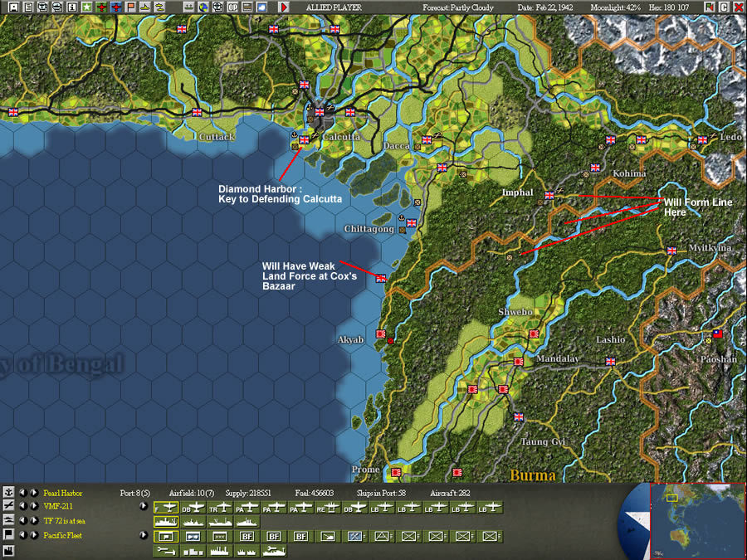Click left arrow next to VMF-211
The height and width of the screenshot is (560, 747).
(x=23, y=506)
